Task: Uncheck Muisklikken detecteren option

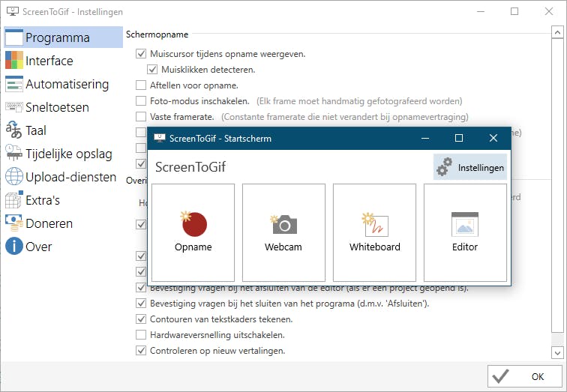Action: pos(152,70)
